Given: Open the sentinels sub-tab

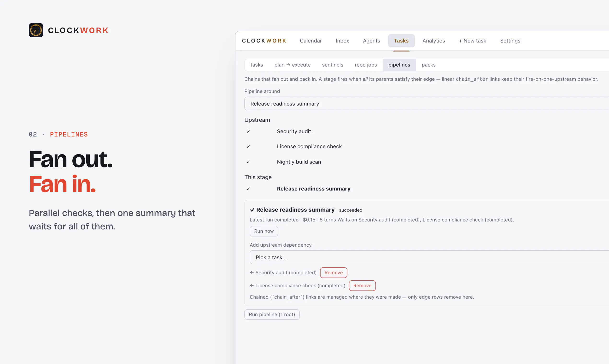Looking at the screenshot, I should [x=333, y=65].
